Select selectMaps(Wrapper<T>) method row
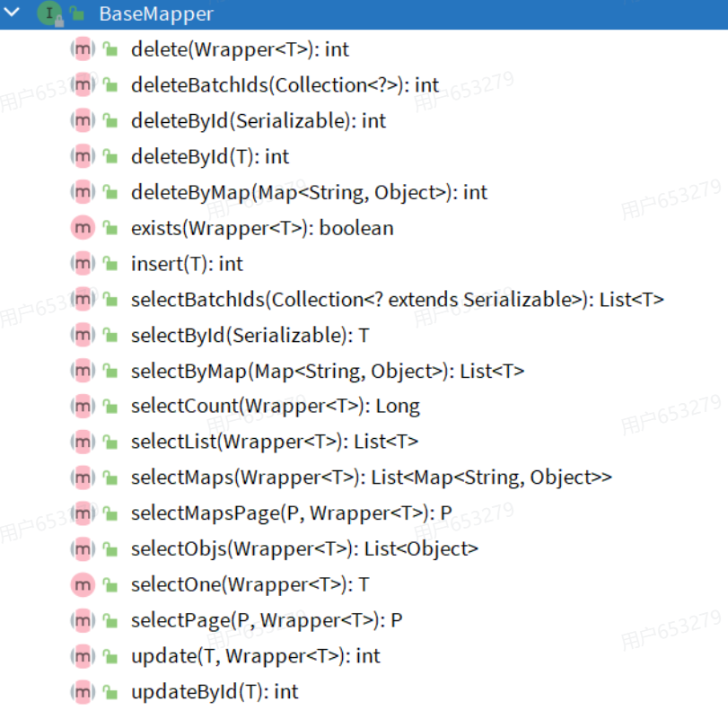Image resolution: width=728 pixels, height=710 pixels. (x=372, y=478)
